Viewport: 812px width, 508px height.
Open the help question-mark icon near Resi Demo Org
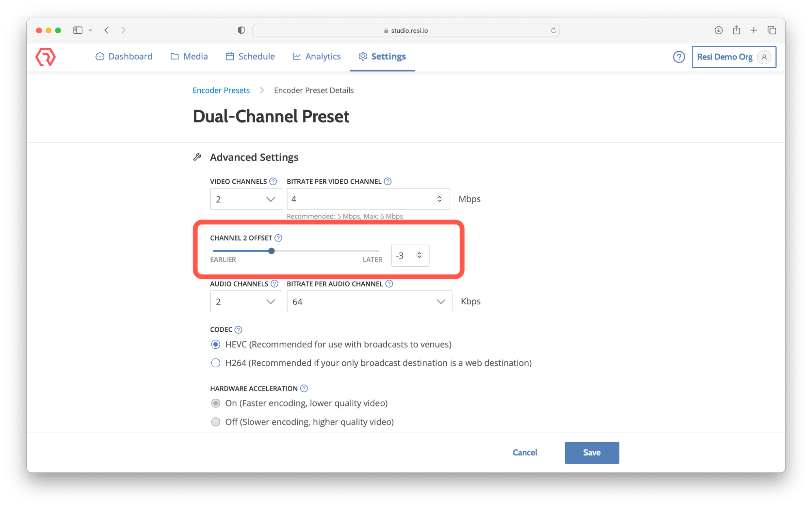click(679, 57)
